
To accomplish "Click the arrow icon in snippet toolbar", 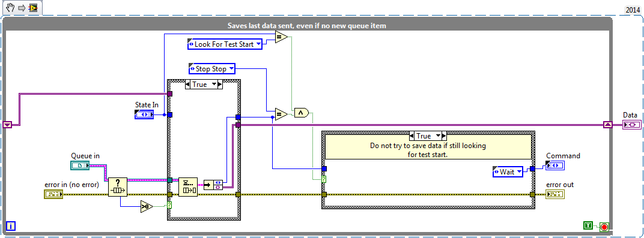I will [22, 8].
